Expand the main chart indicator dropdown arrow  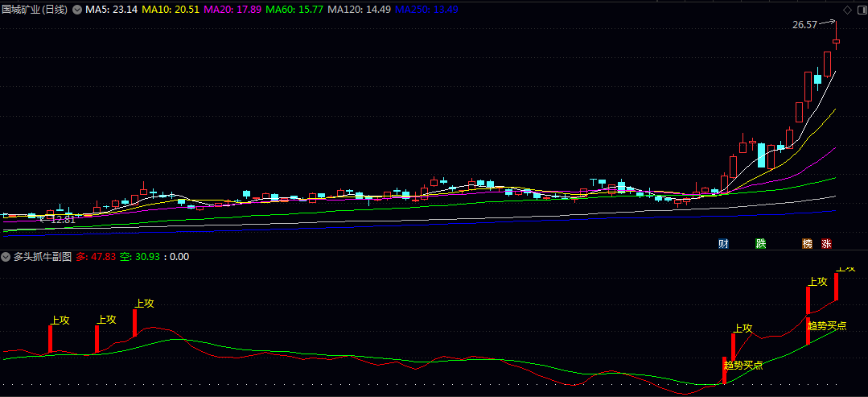[76, 10]
